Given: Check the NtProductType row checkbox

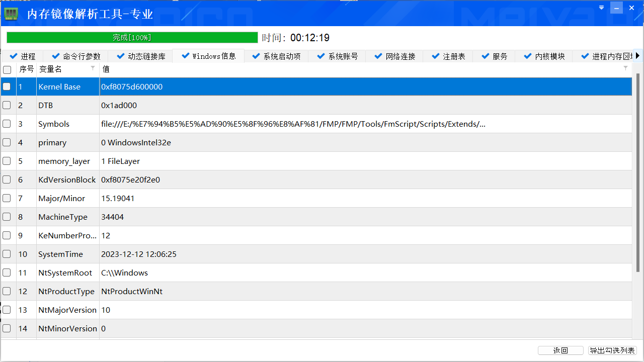Looking at the screenshot, I should 7,291.
